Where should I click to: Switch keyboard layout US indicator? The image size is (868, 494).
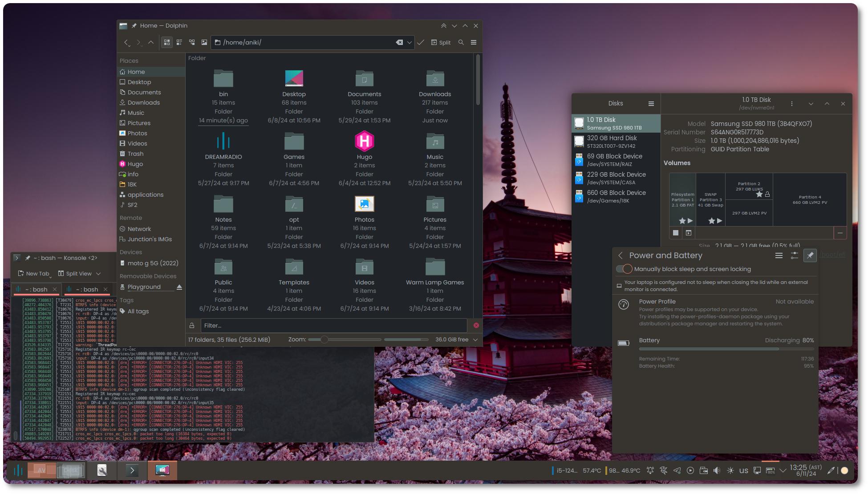click(744, 470)
